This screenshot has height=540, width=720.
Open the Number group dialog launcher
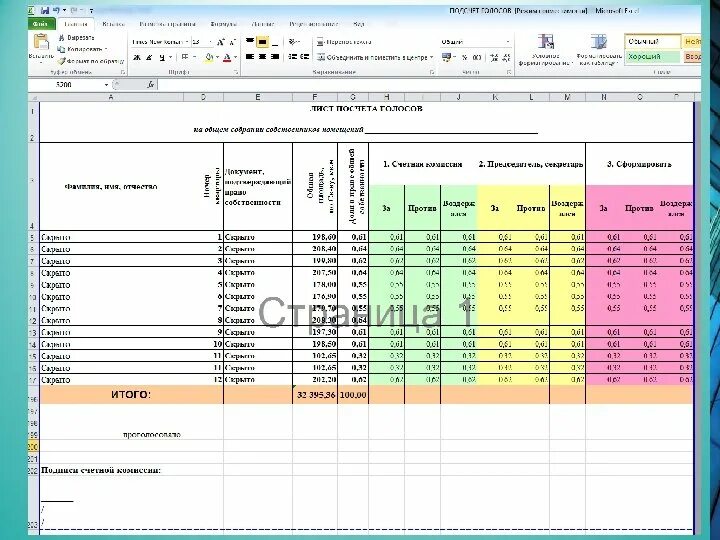[x=509, y=73]
